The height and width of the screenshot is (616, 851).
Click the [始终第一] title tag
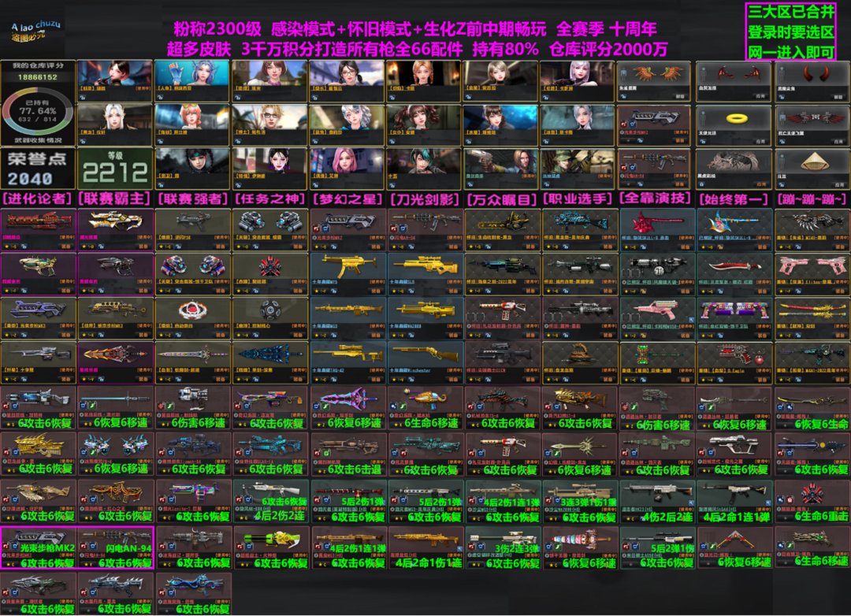[734, 199]
